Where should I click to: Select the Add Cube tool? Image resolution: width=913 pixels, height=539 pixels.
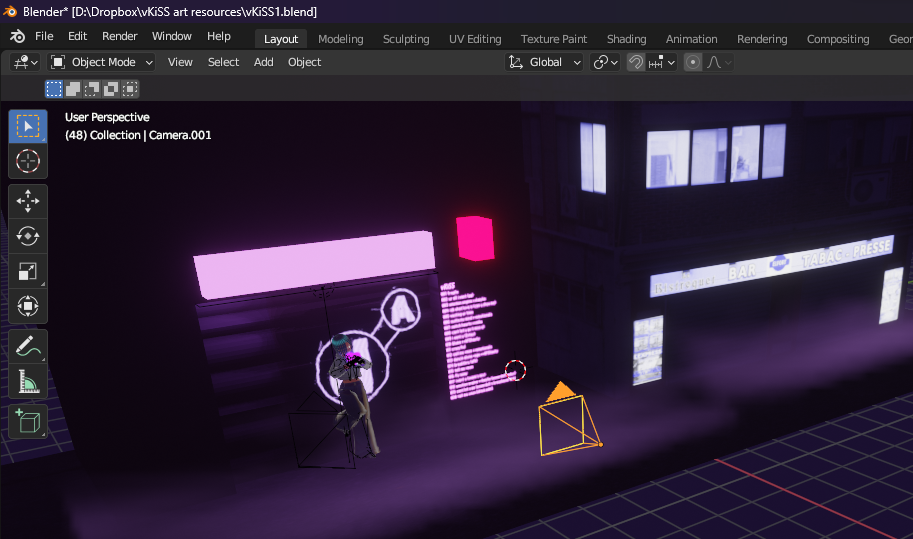(28, 422)
